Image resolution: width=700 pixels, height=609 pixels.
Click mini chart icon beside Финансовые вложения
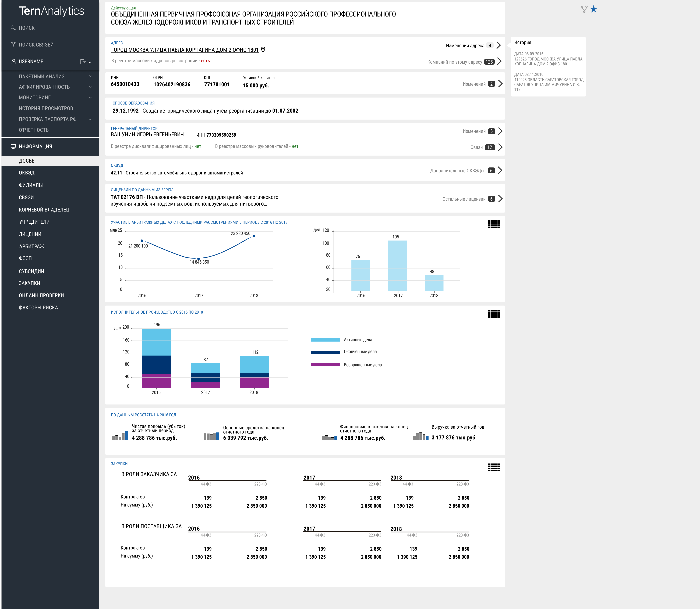[329, 437]
